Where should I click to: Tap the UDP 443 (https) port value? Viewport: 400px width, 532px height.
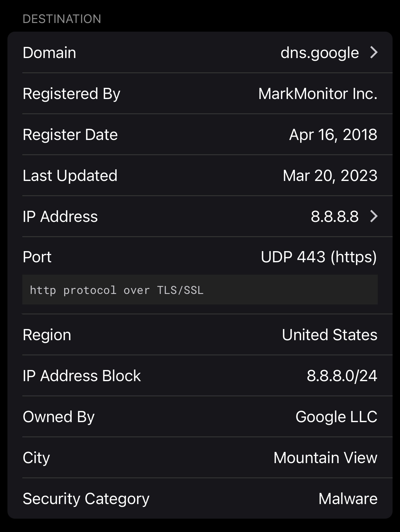coord(319,257)
